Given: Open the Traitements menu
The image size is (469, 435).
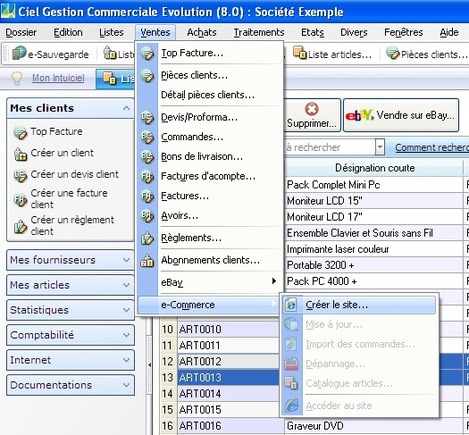Looking at the screenshot, I should 259,33.
